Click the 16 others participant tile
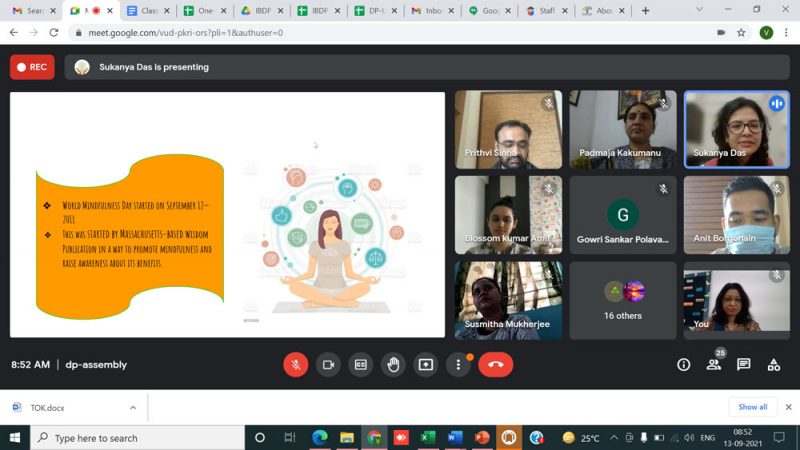Image resolution: width=800 pixels, height=450 pixels. coord(623,300)
